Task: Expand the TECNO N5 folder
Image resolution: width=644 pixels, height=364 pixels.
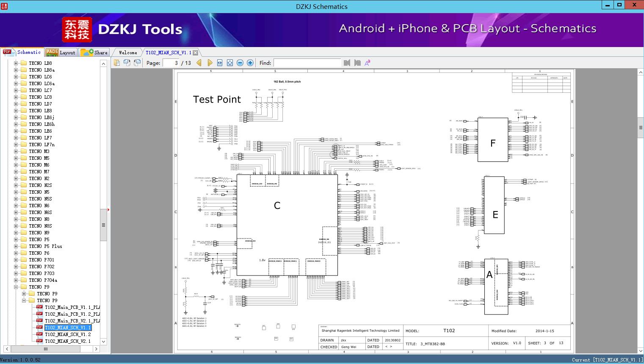Action: pyautogui.click(x=16, y=192)
